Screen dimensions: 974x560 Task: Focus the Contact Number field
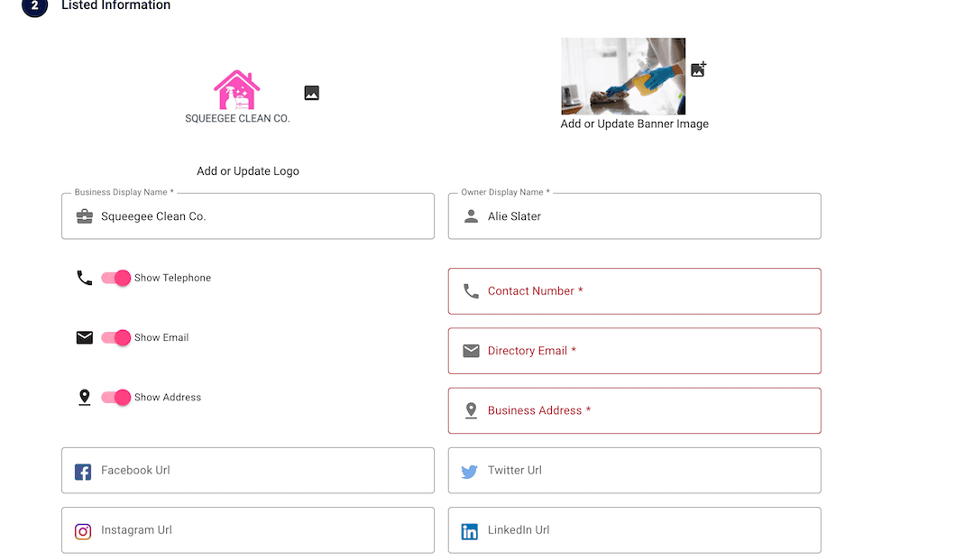[x=634, y=291]
